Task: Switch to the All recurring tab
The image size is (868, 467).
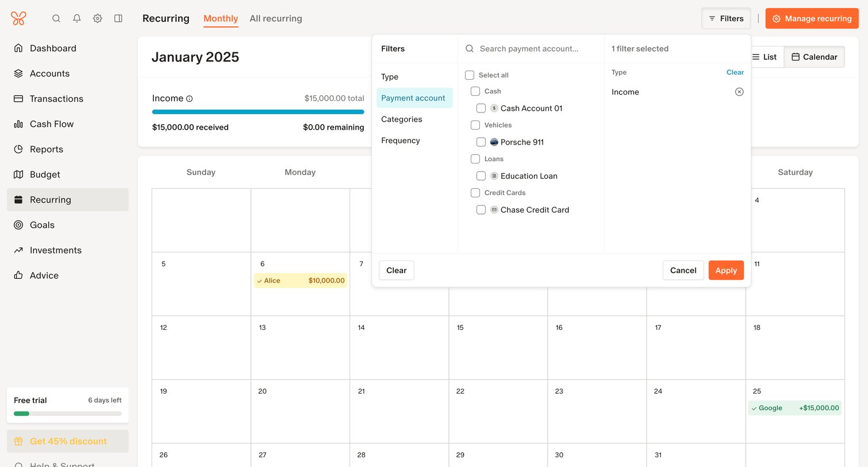Action: pyautogui.click(x=276, y=18)
